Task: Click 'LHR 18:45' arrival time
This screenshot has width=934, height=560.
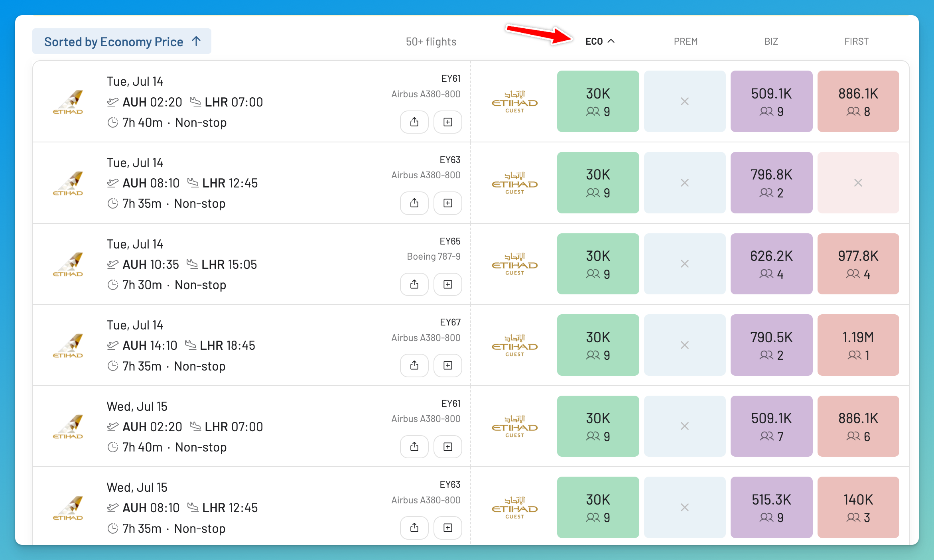Action: coord(227,345)
